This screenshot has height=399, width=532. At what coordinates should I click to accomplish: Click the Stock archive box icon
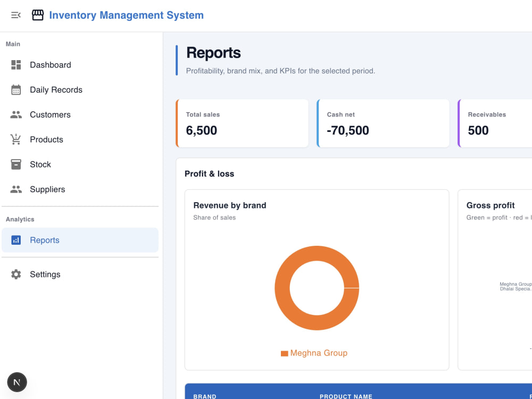coord(16,164)
